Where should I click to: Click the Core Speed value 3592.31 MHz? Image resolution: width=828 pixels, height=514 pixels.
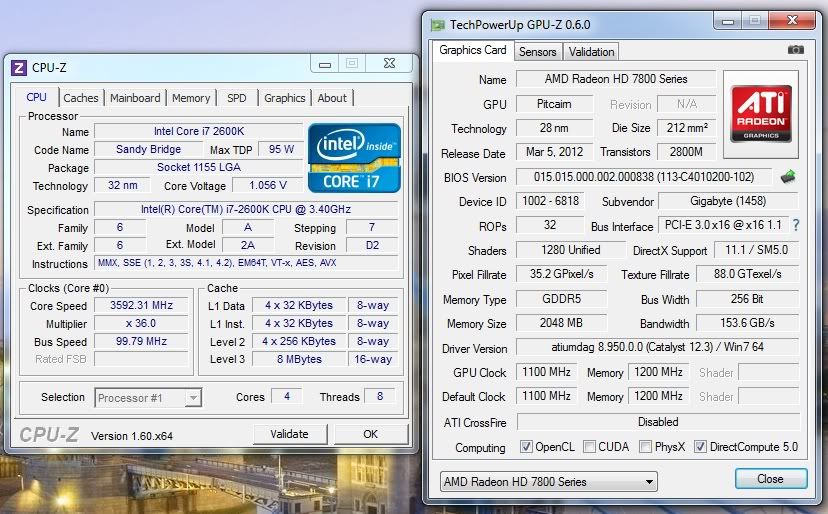pyautogui.click(x=141, y=305)
